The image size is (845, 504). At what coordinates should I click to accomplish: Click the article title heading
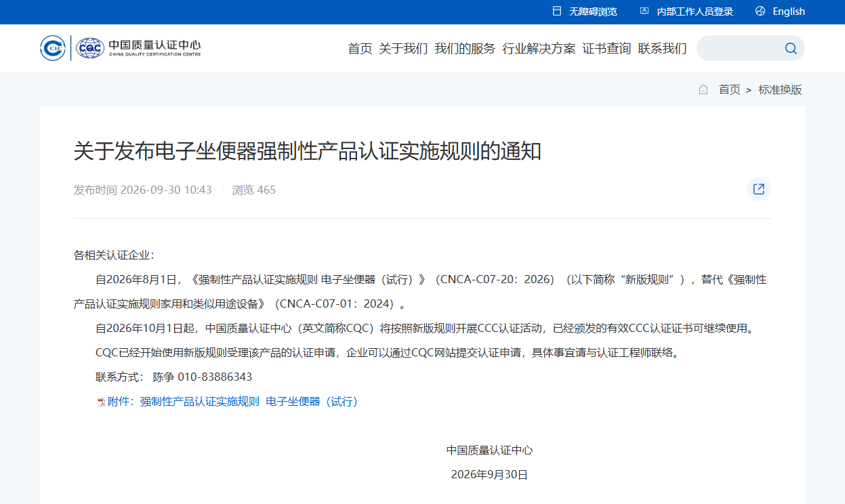coord(308,151)
